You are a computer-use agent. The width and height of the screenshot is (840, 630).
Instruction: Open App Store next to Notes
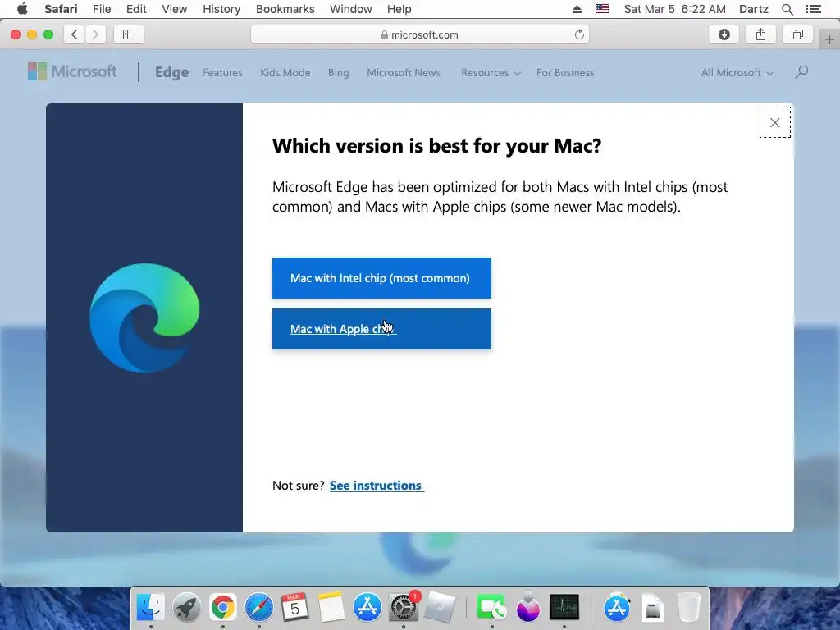(x=367, y=607)
